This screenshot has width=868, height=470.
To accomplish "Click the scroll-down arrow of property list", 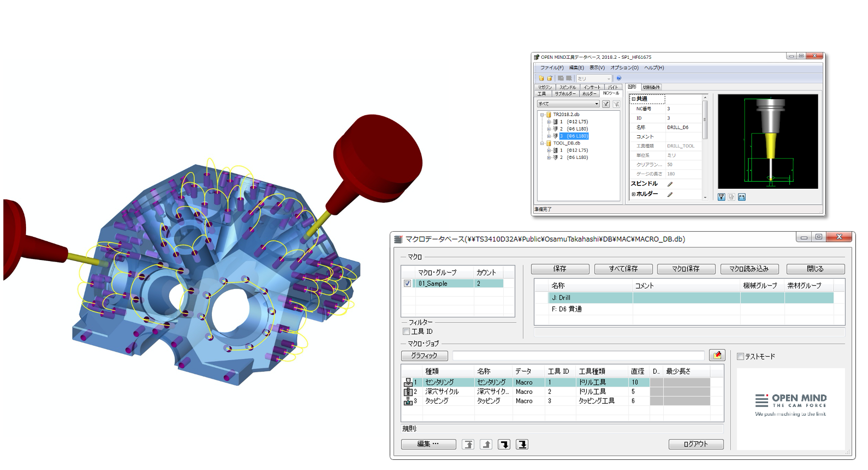I will [705, 197].
